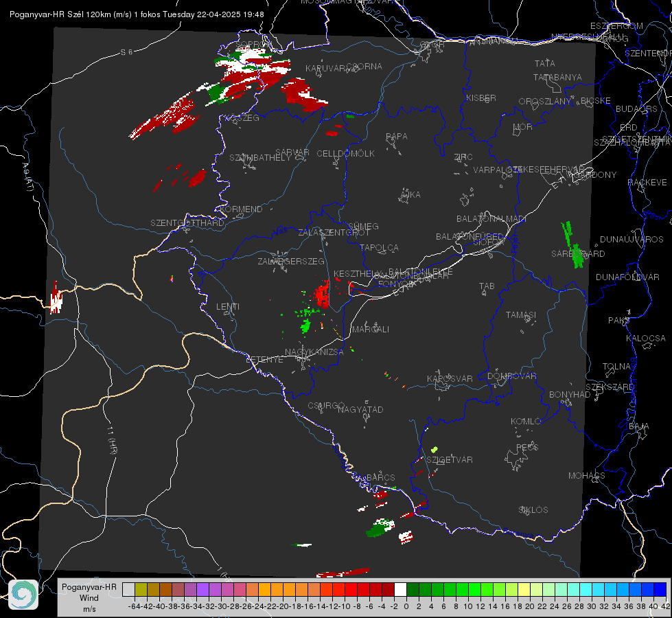The image size is (672, 618).
Task: Click the KAPUVÁR city label
Action: click(325, 69)
